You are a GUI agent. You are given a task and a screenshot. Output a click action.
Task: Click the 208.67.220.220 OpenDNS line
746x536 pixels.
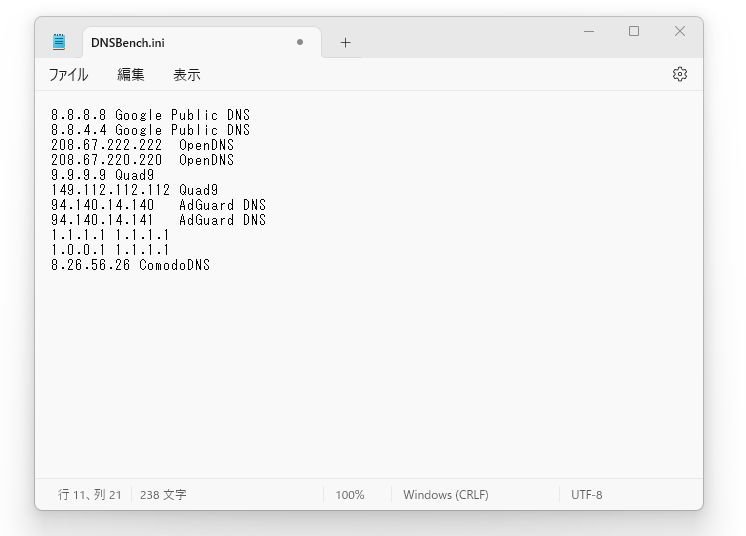(143, 160)
